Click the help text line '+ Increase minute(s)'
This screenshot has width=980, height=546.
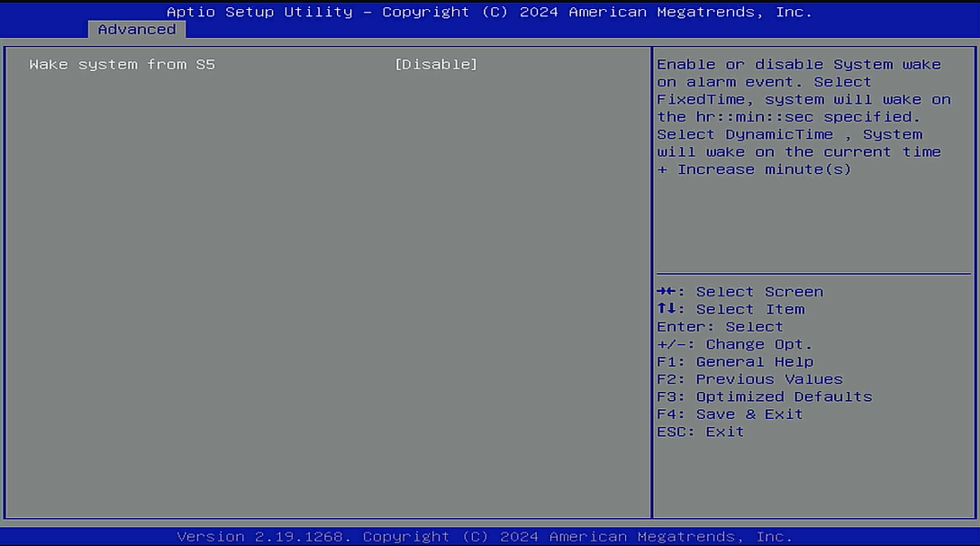(x=754, y=169)
